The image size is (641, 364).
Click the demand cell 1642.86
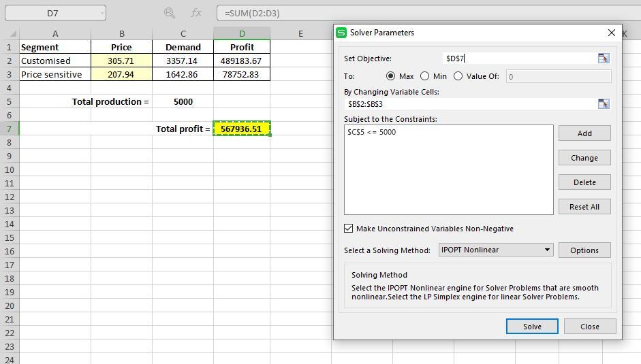(x=183, y=74)
